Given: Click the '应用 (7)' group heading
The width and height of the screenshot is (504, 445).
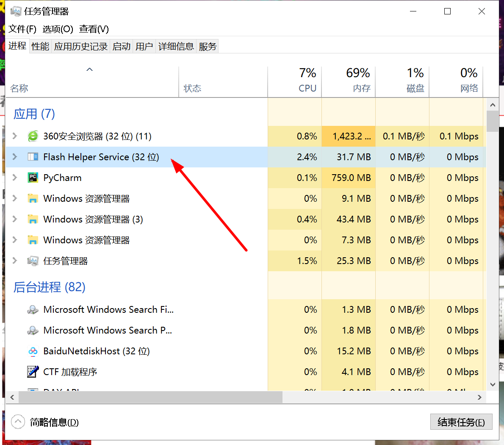Looking at the screenshot, I should tap(34, 114).
